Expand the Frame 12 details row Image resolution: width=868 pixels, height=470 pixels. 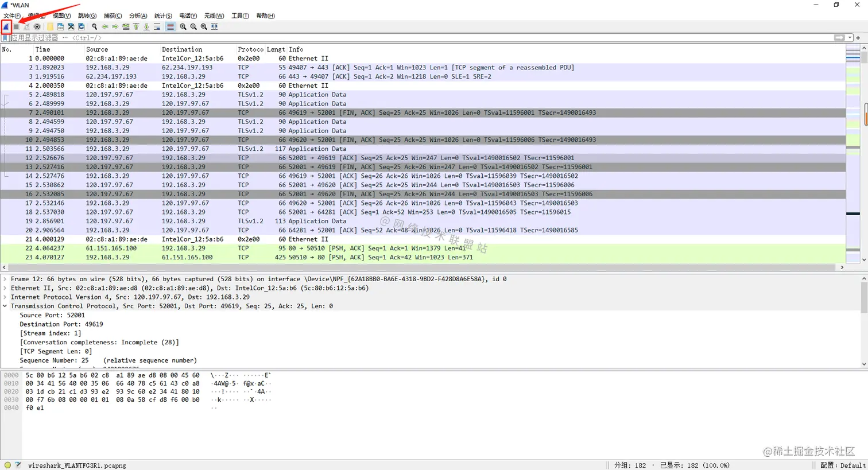click(5, 279)
